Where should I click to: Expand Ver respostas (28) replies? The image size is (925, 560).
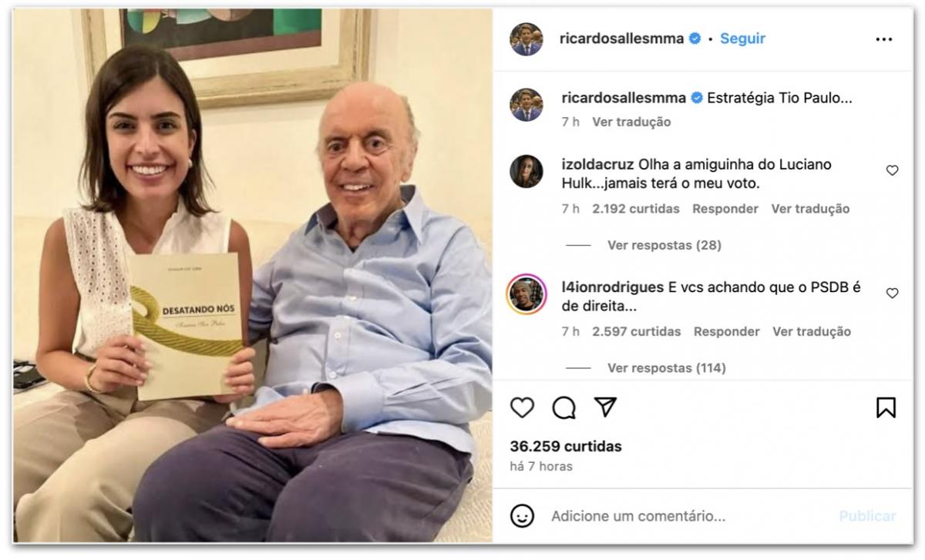click(664, 245)
